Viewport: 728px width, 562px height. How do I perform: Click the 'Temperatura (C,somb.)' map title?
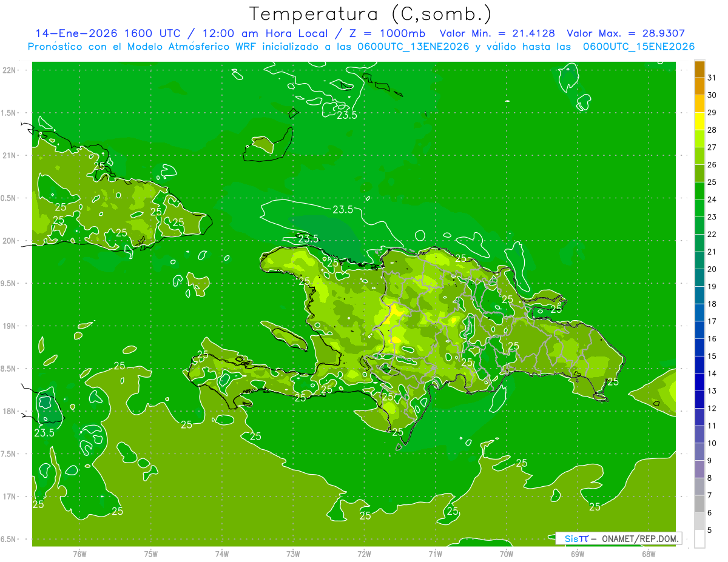click(x=370, y=14)
